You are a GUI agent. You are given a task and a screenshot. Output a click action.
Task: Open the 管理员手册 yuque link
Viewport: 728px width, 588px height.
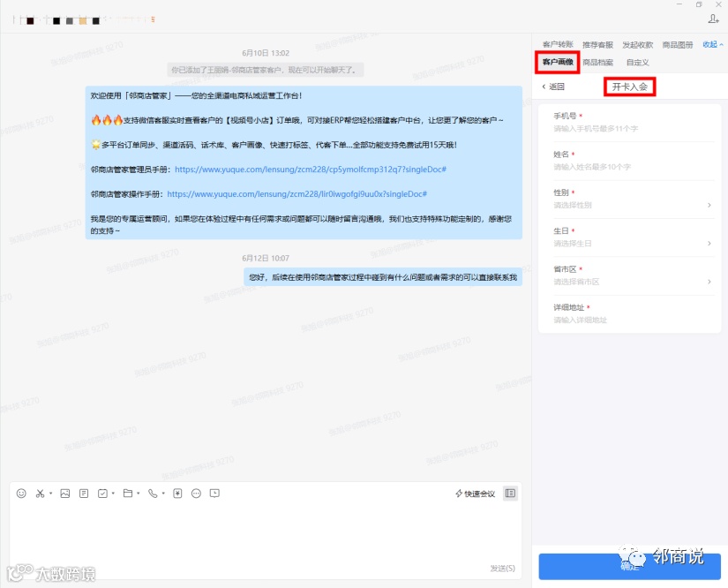[310, 170]
